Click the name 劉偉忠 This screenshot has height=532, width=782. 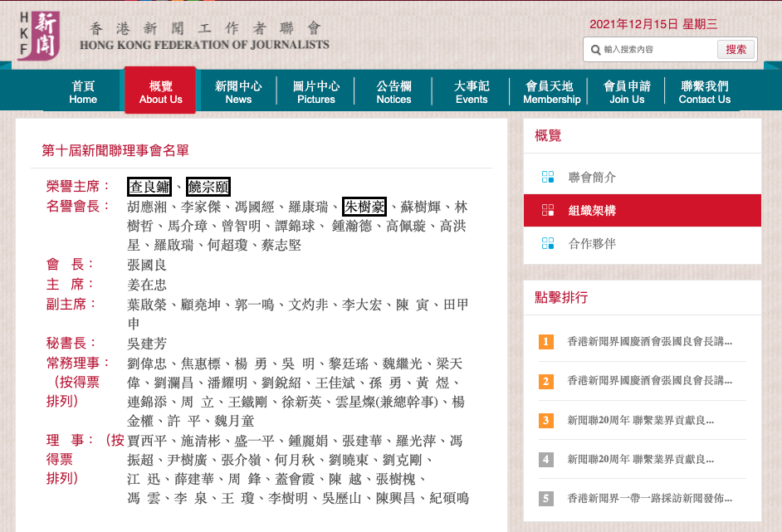point(147,364)
